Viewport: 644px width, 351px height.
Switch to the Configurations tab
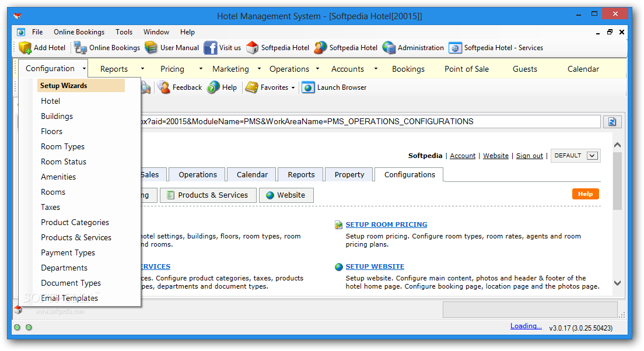[409, 174]
